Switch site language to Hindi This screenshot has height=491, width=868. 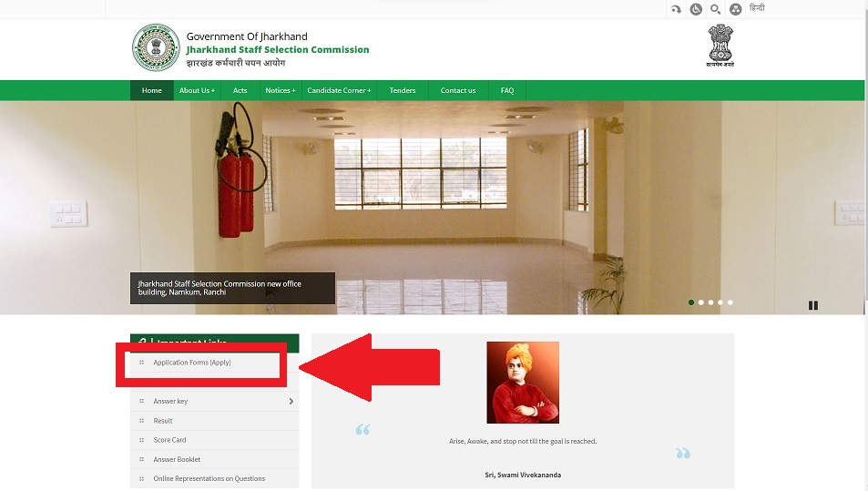[x=757, y=8]
